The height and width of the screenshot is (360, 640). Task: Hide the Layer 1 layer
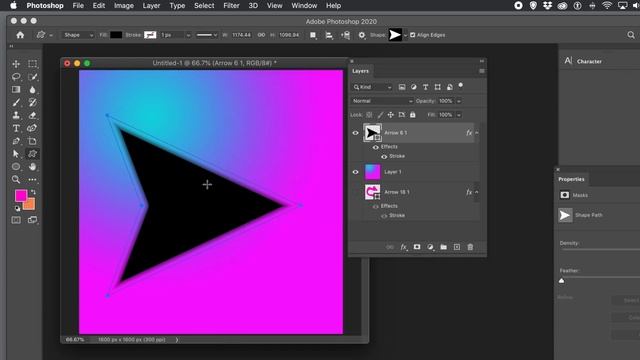356,172
